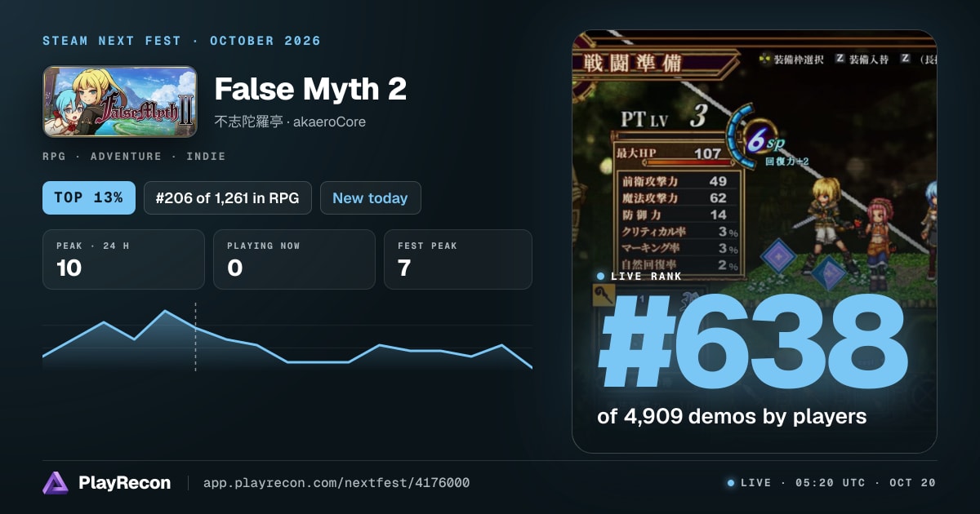Click the game screenshot preview image
The width and height of the screenshot is (980, 514).
coord(754,241)
